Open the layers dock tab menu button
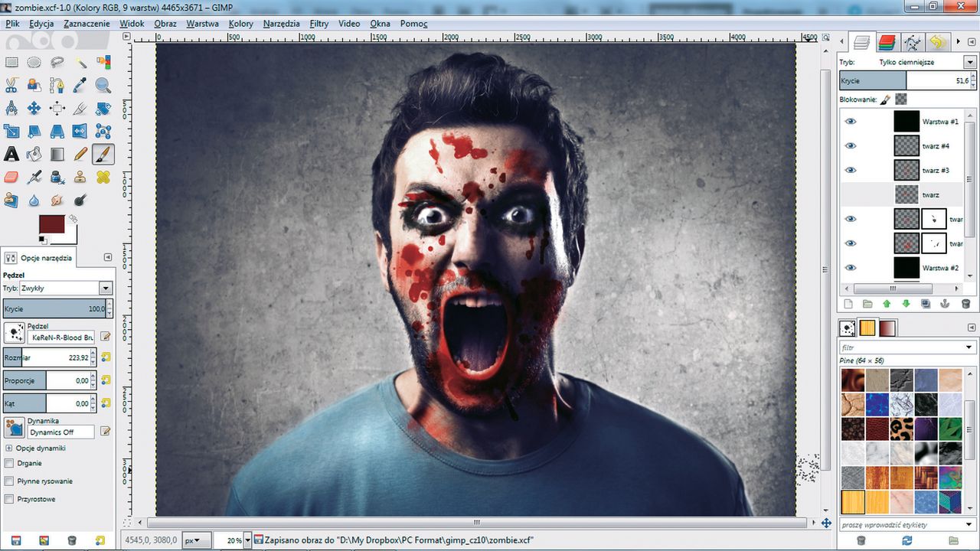Screen dimensions: 980x551 (x=970, y=41)
